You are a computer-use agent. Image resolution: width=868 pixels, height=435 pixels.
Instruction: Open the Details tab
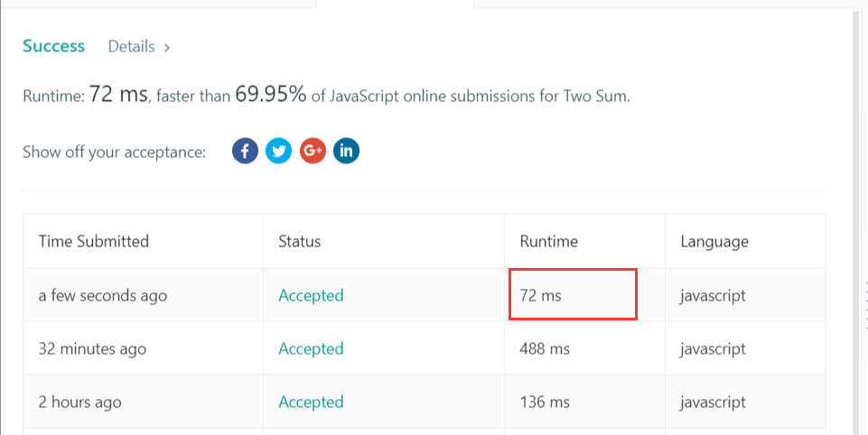coord(131,46)
